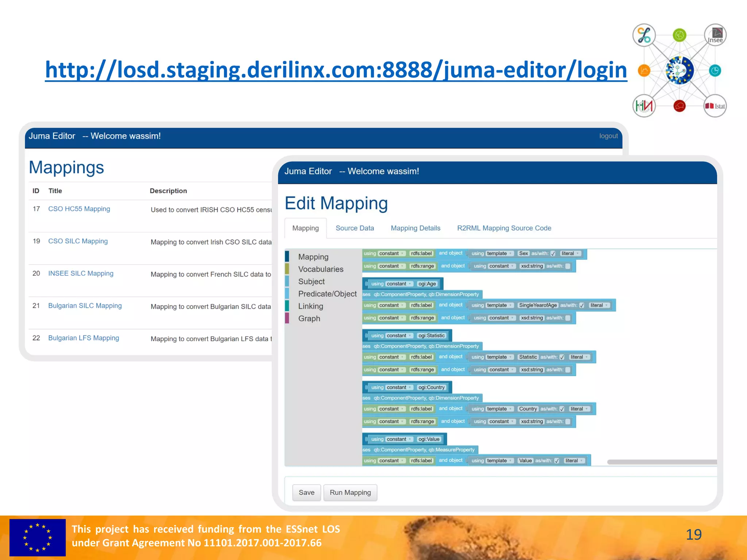Select Mapping category in block toolbox

coord(313,257)
